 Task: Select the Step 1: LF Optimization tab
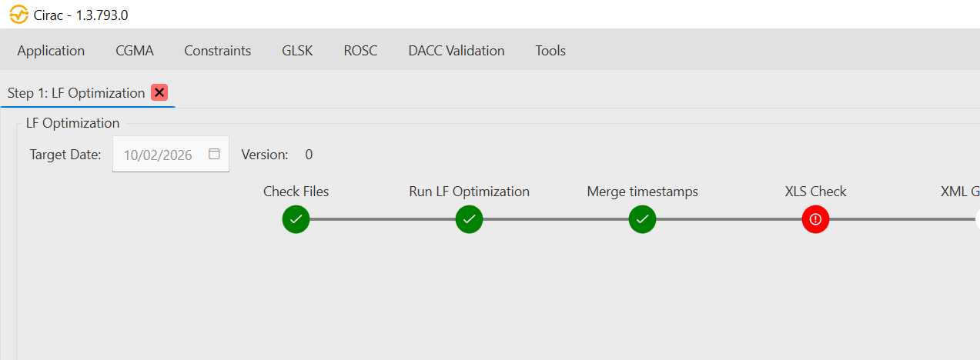click(75, 93)
